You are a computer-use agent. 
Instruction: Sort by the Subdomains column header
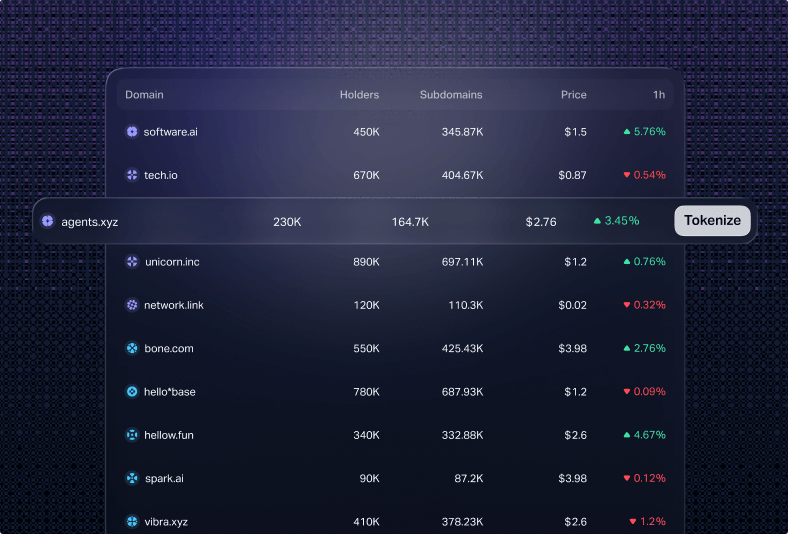coord(451,95)
